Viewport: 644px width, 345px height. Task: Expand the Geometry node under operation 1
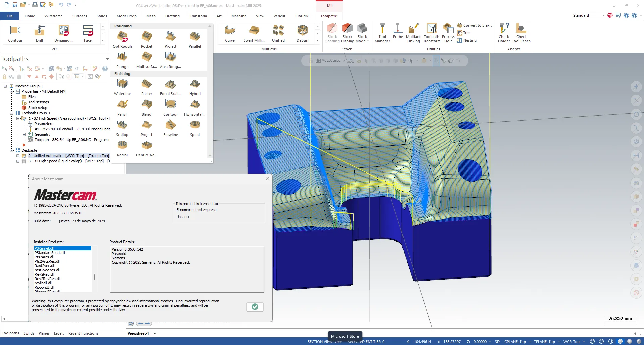tap(24, 134)
